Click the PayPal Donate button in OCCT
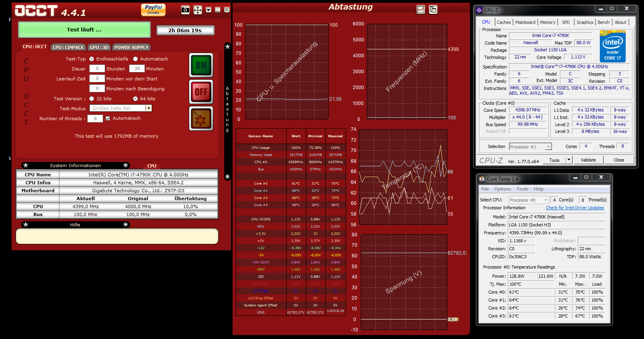Screen dimensions: 644x339 click(x=153, y=10)
